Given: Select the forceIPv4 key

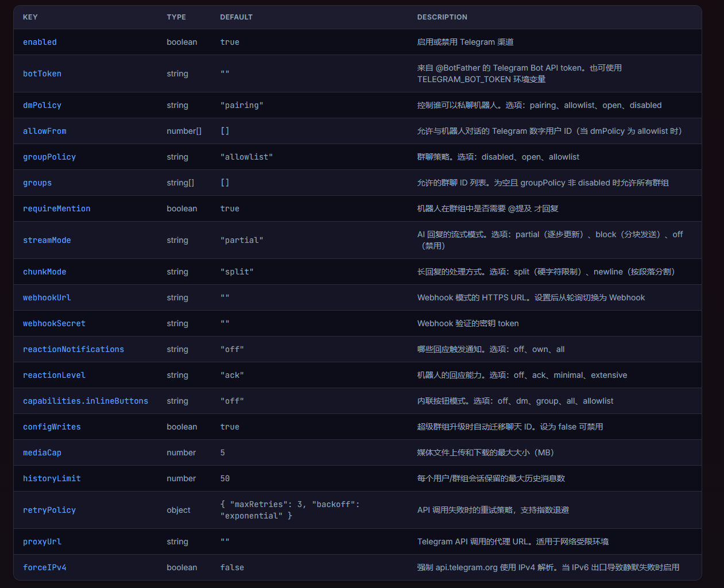Looking at the screenshot, I should click(x=44, y=567).
